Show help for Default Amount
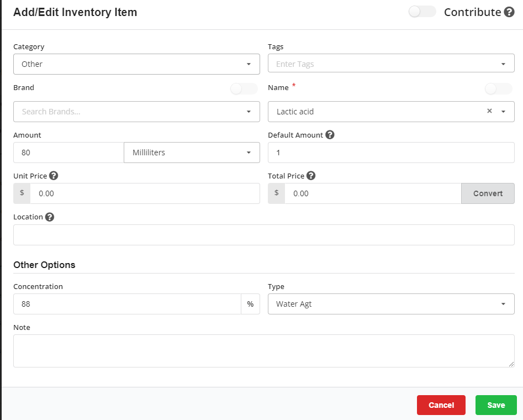This screenshot has height=420, width=523. (330, 135)
